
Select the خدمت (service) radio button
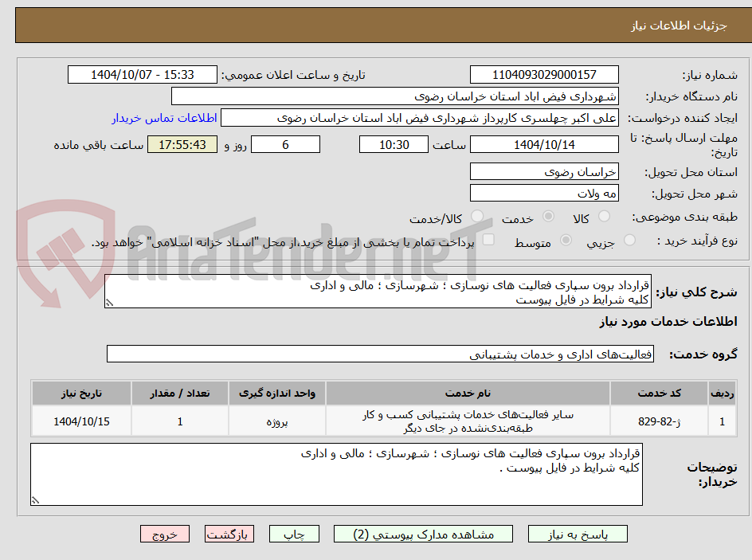click(x=550, y=216)
